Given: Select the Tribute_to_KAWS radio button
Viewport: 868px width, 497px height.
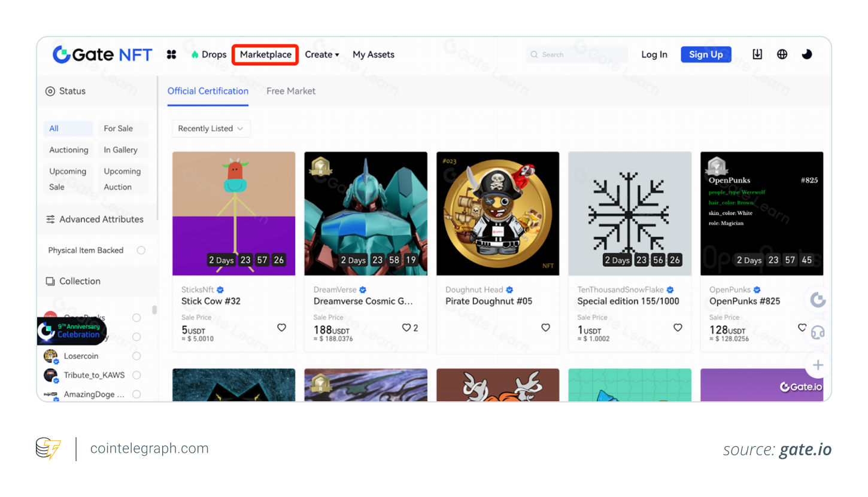Looking at the screenshot, I should point(136,375).
